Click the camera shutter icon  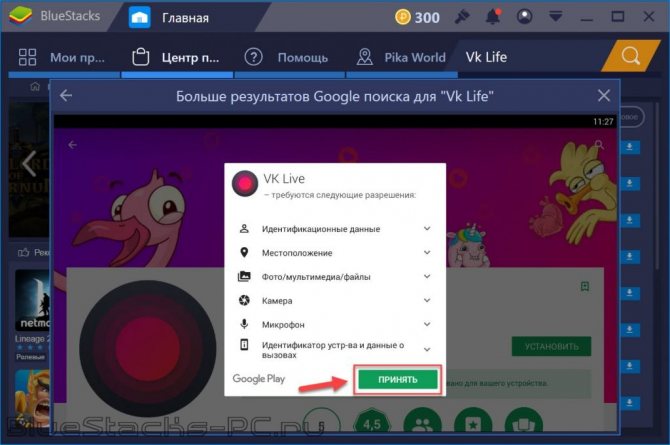(x=244, y=301)
